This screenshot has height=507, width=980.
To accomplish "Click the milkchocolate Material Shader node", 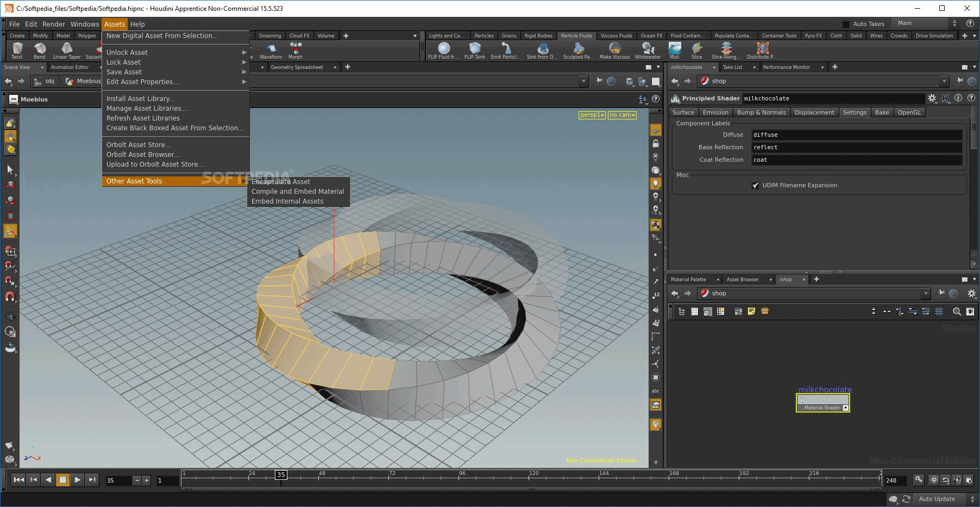I will 823,403.
